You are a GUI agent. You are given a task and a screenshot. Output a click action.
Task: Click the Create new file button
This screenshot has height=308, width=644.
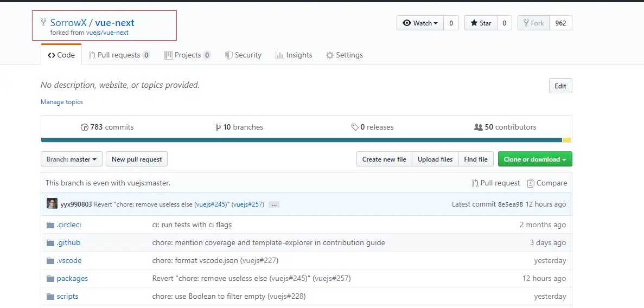384,159
